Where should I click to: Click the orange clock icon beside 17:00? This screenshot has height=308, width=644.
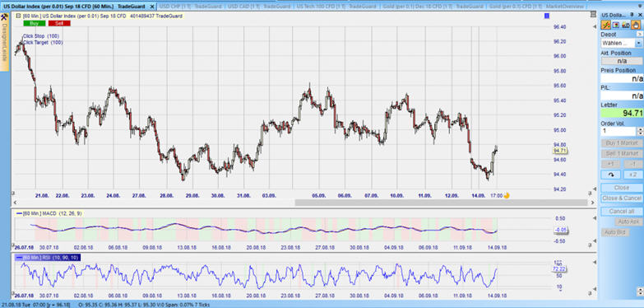coord(507,196)
